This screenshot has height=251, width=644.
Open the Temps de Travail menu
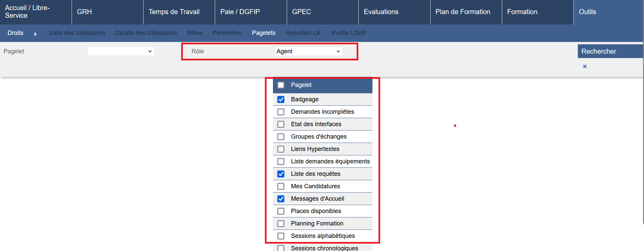point(174,12)
